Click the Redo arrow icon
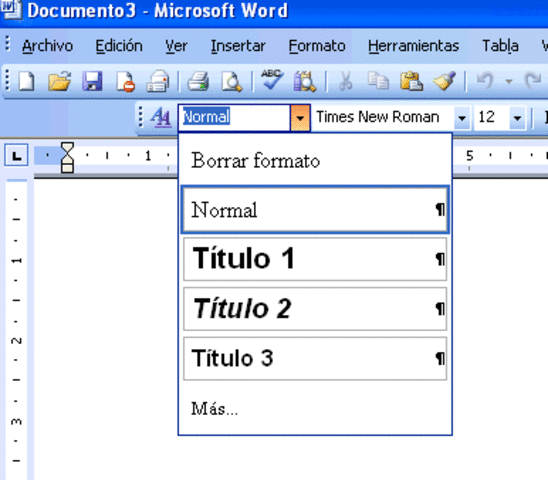The height and width of the screenshot is (480, 548). pos(533,81)
